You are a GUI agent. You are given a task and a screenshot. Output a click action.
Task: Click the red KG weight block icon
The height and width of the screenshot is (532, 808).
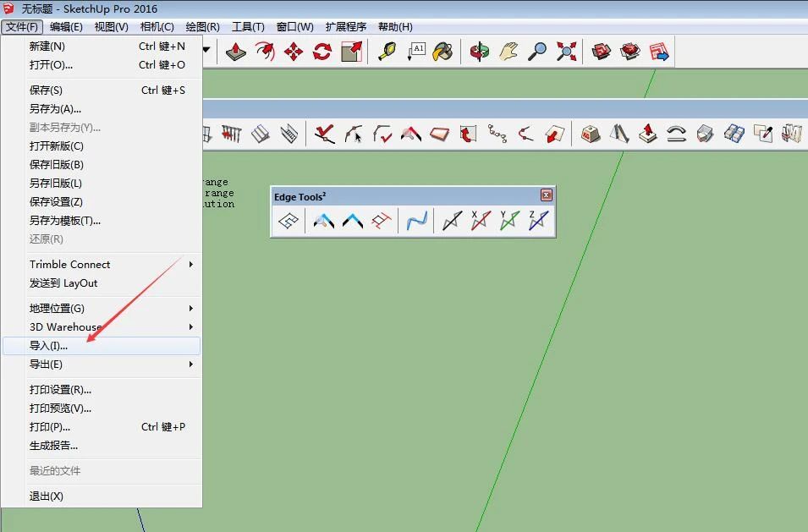coord(591,134)
